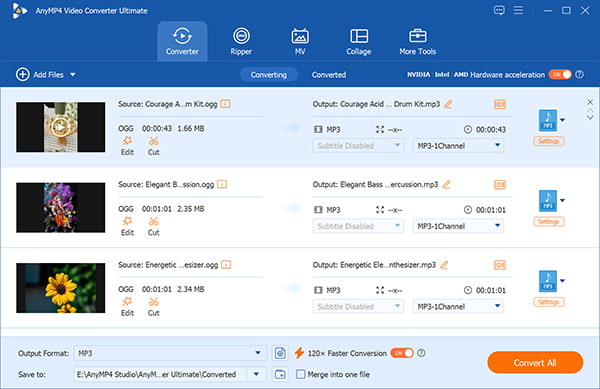Screen dimensions: 600x389
Task: Click the Convert All button
Action: (535, 363)
